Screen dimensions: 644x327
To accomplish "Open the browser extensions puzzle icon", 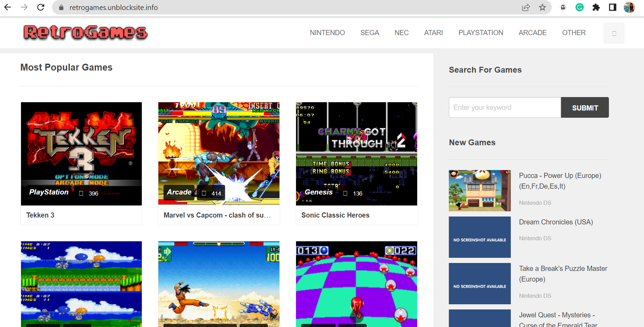I will tap(596, 7).
